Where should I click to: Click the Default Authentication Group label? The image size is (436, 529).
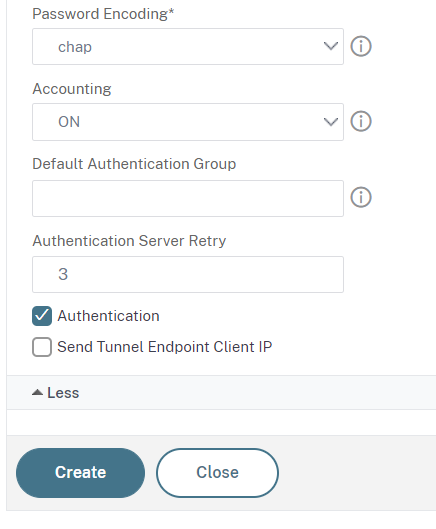point(134,164)
